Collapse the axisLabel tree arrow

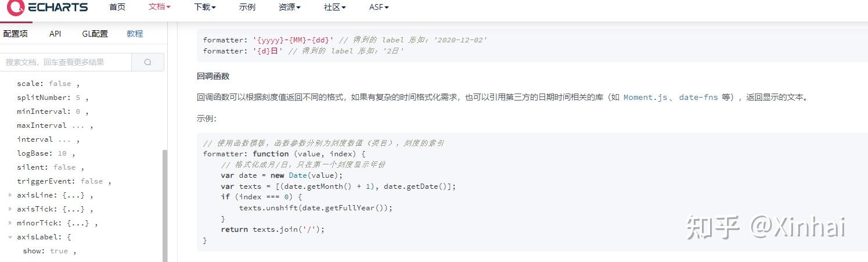point(10,237)
